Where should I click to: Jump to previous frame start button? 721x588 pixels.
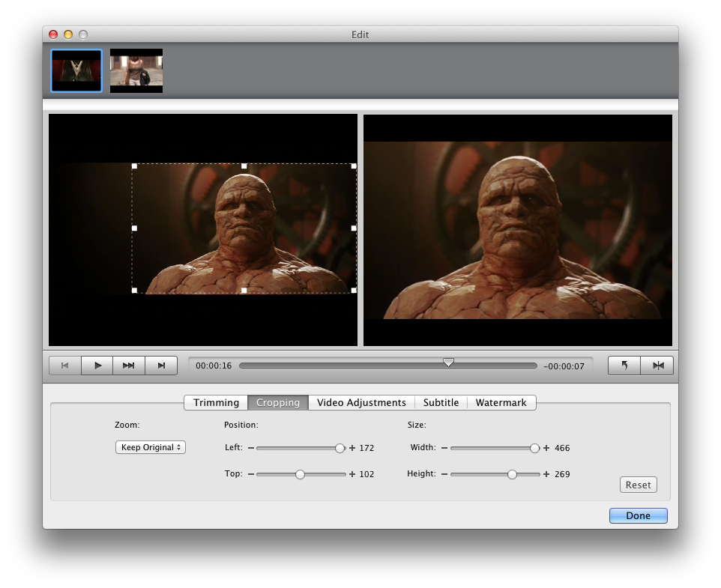click(x=65, y=366)
